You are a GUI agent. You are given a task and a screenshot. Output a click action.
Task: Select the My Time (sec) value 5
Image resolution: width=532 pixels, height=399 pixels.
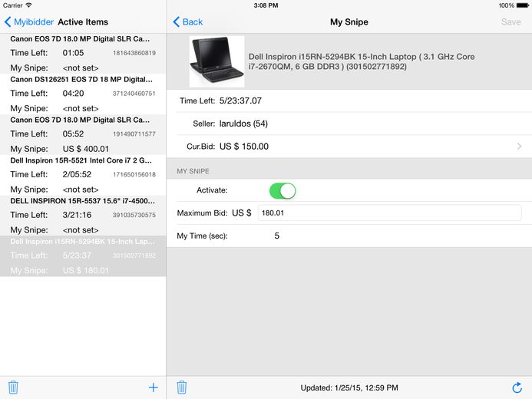coord(277,236)
